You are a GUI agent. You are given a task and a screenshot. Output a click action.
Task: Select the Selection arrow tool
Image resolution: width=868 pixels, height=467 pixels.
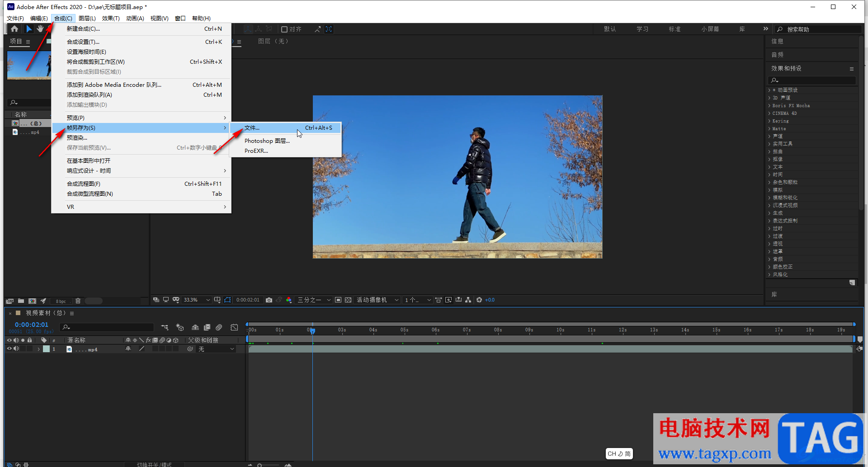(29, 29)
